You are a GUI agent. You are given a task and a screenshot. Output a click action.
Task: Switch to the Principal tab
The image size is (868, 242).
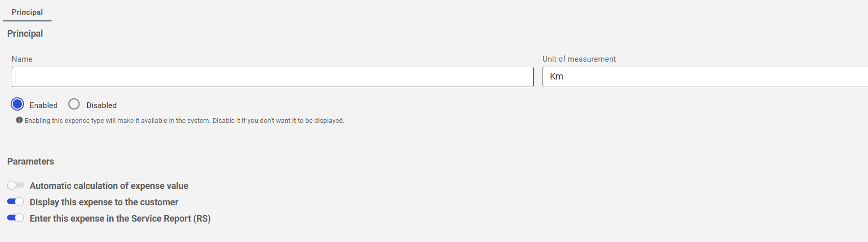pyautogui.click(x=27, y=12)
